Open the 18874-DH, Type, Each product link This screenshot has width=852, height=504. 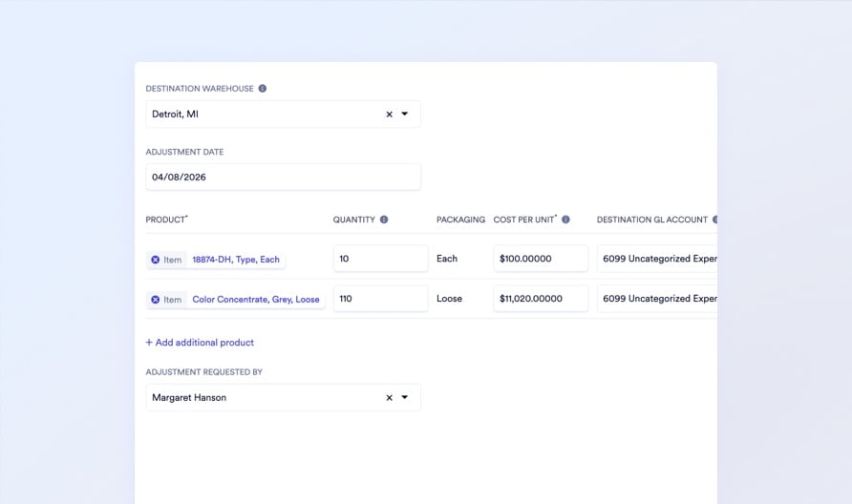click(x=236, y=260)
